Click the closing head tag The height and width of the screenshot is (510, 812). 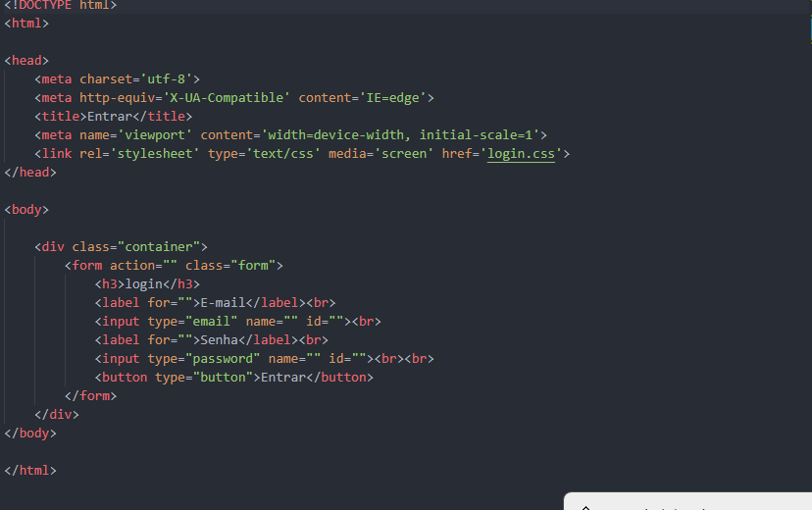(30, 173)
